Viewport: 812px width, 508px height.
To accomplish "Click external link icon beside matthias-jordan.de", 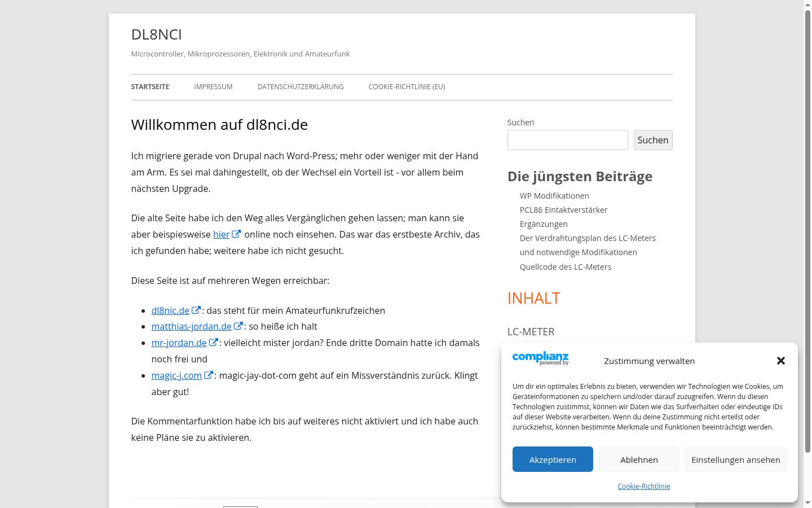I will coord(239,326).
